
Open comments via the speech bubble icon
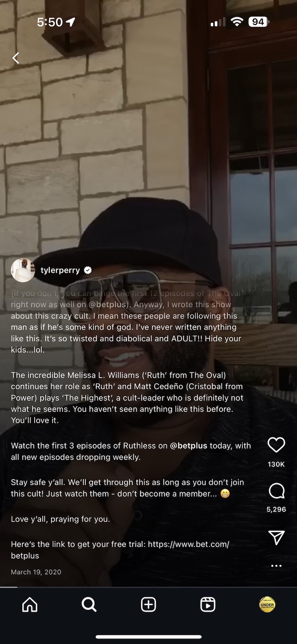276,491
